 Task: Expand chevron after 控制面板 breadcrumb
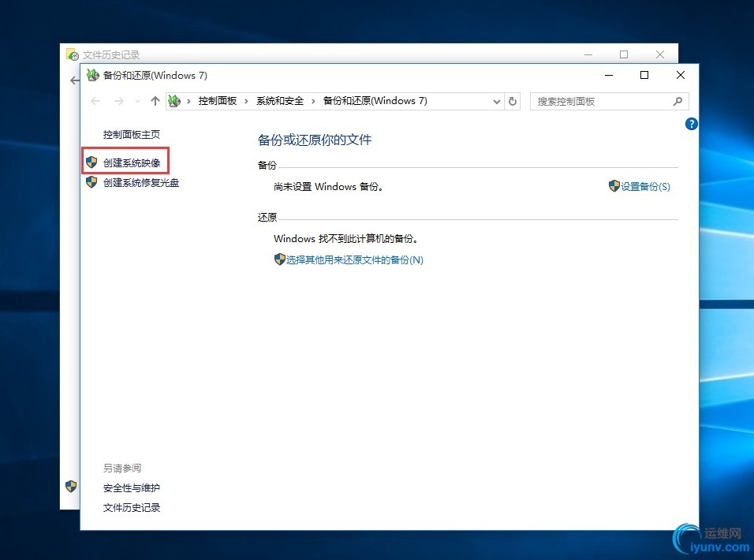(x=246, y=101)
